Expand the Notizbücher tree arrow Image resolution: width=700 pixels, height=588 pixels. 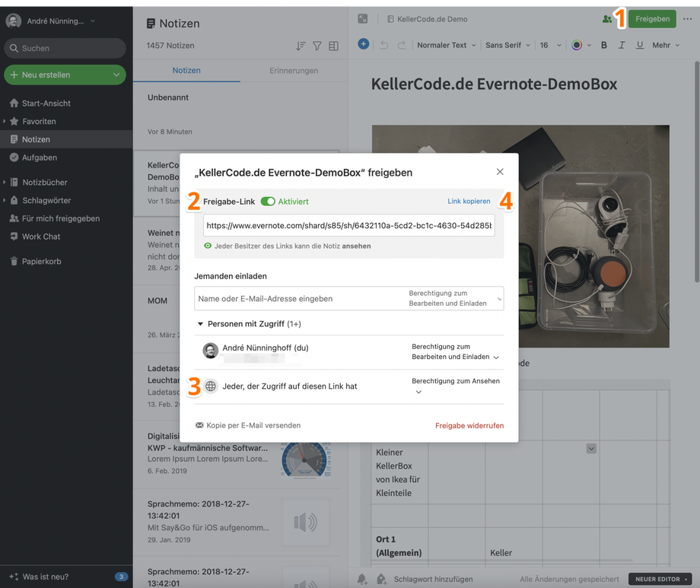pos(4,182)
